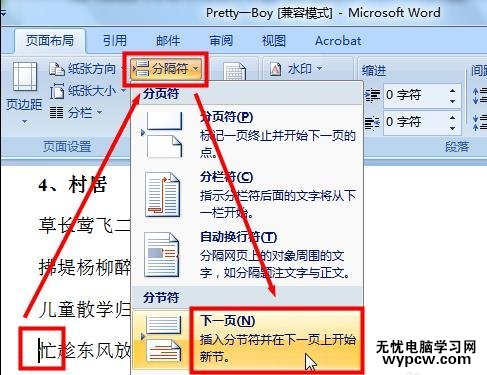Choose 下一页(N) section break
The image size is (487, 375).
point(247,339)
